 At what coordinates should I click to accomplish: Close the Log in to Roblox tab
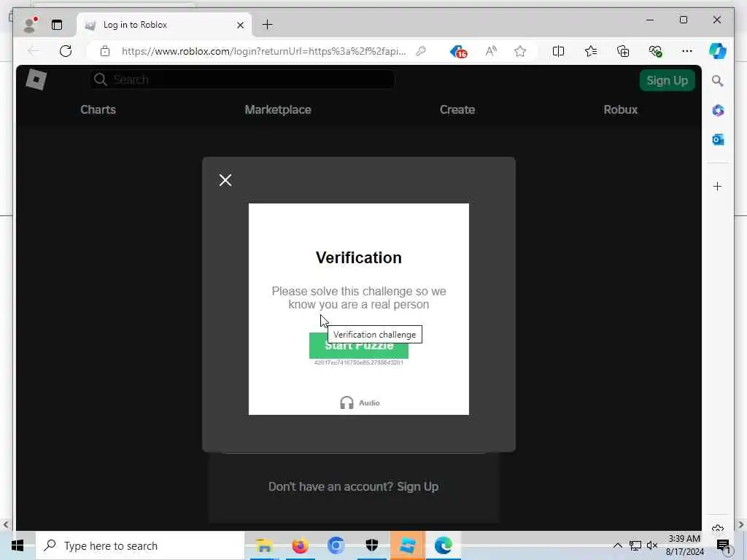pos(241,25)
